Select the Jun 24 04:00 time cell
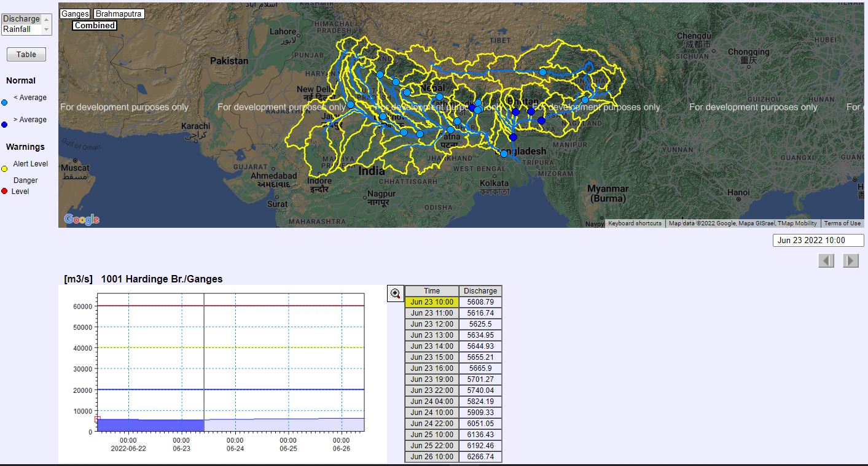This screenshot has height=466, width=868. [x=432, y=402]
